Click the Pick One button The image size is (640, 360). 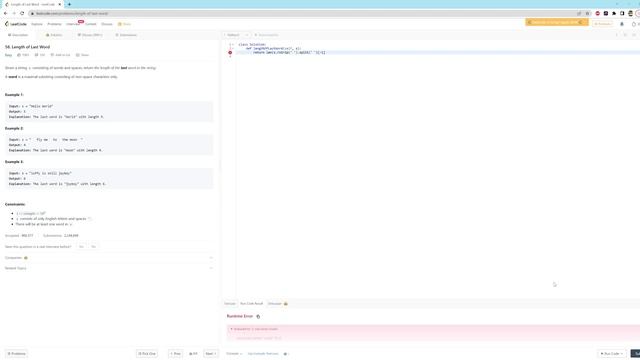[x=147, y=353]
